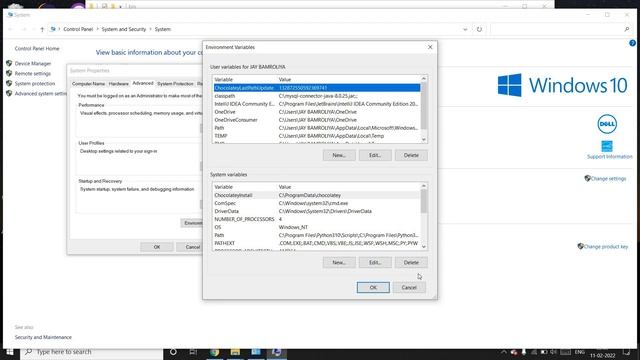Open File Explorer from the taskbar
640x360 pixels.
tap(235, 352)
